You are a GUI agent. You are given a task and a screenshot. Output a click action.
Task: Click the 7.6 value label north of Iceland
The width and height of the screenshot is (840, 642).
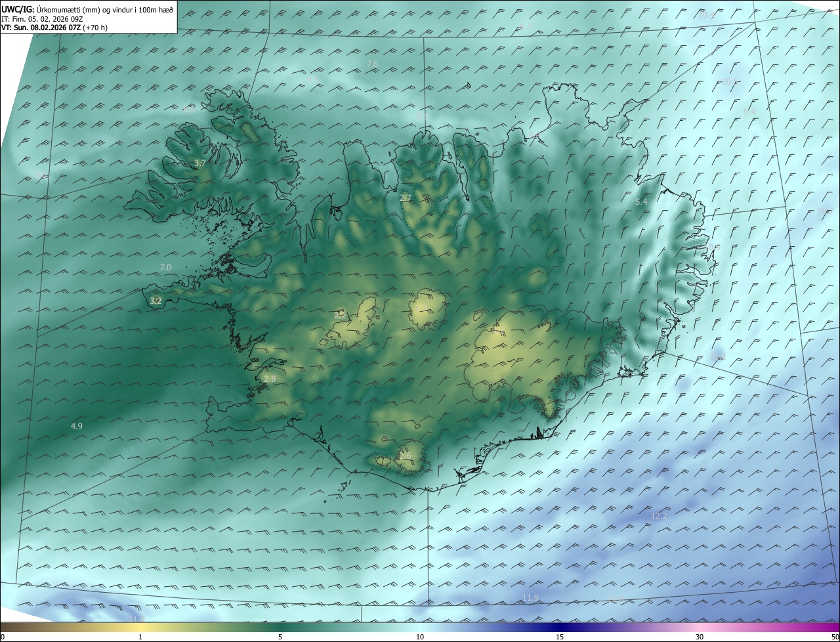tap(372, 64)
